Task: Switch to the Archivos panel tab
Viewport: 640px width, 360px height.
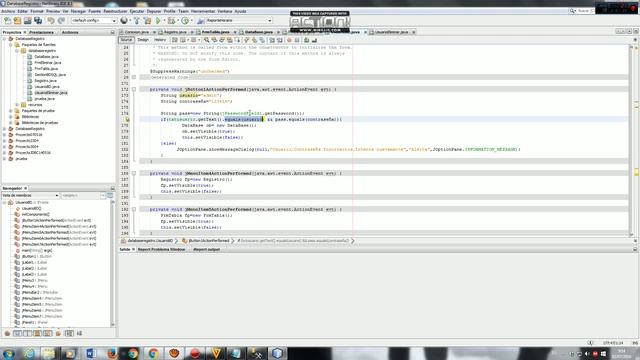Action: tap(70, 32)
